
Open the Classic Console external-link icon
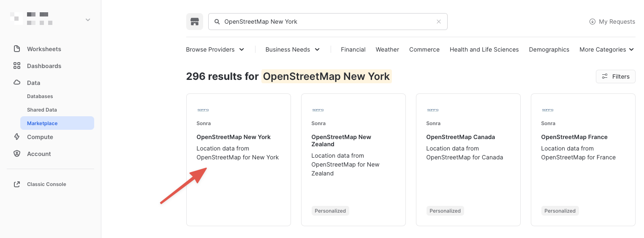coord(17,184)
